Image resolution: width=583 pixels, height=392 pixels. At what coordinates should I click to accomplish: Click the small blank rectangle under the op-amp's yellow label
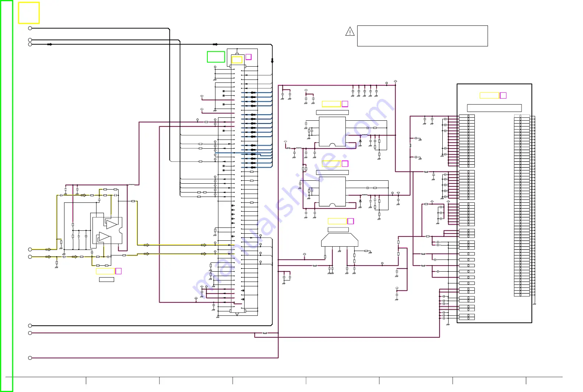point(107,279)
